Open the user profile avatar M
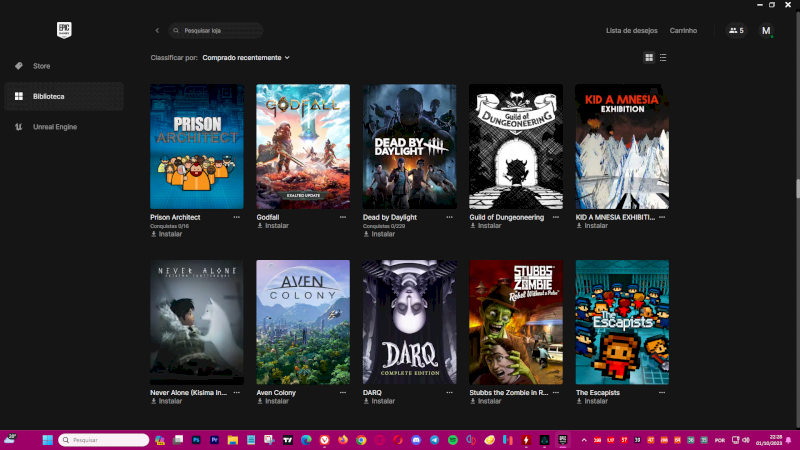 tap(766, 31)
